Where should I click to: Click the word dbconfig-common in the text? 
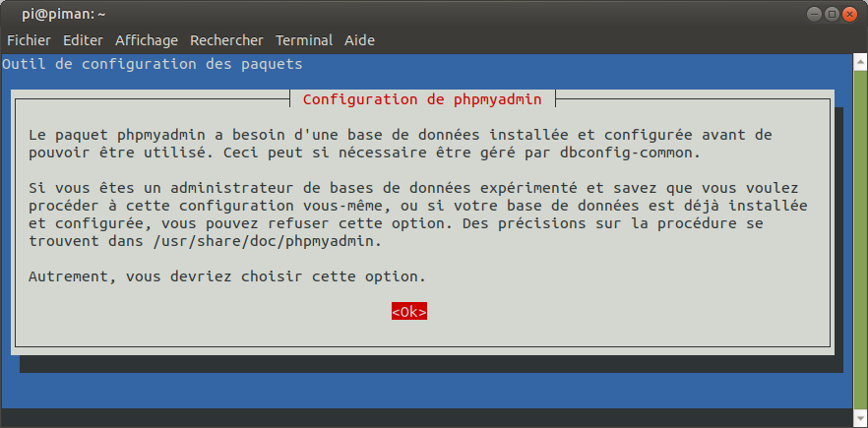pos(627,153)
